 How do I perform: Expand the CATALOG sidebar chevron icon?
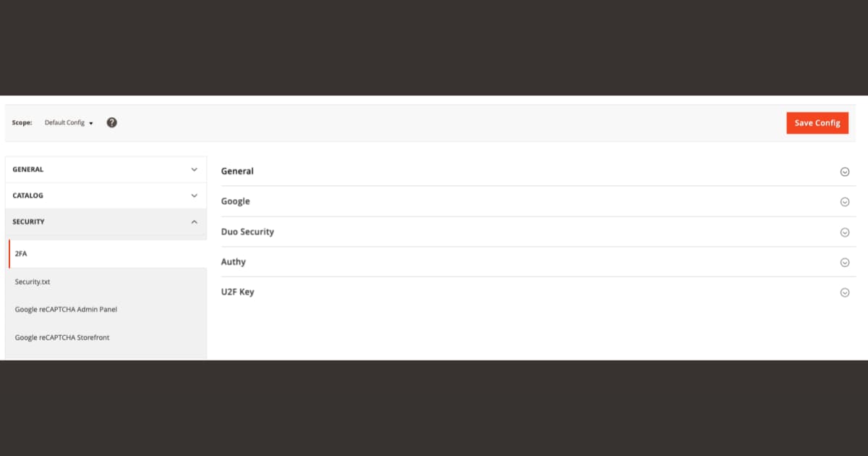(194, 195)
